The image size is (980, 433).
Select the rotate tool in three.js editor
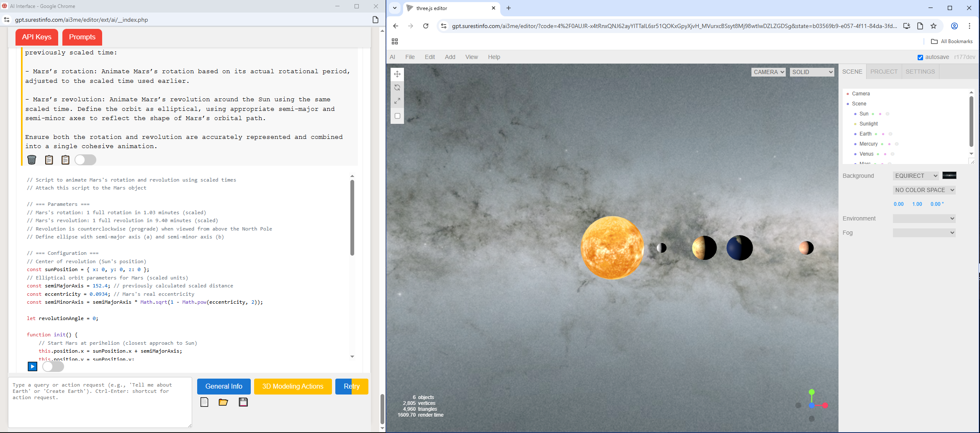pyautogui.click(x=397, y=87)
